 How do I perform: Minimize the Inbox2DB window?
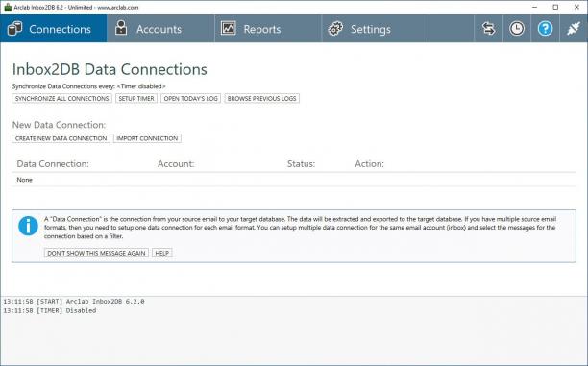[535, 7]
